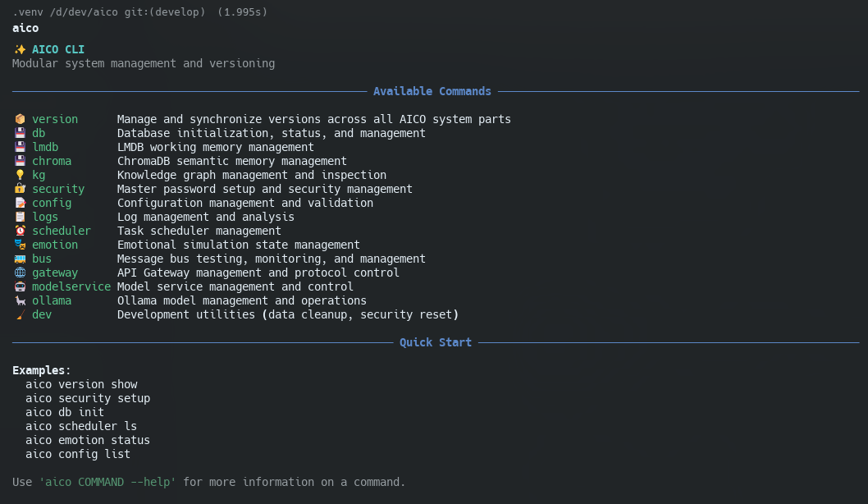Click the 'Available Commands' section header
The height and width of the screenshot is (504, 868).
(432, 91)
